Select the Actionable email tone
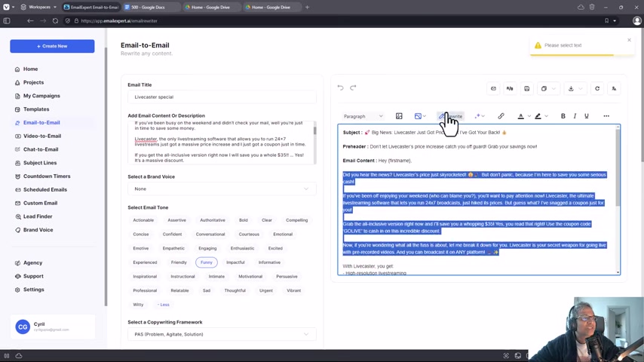644x362 pixels. pyautogui.click(x=143, y=220)
